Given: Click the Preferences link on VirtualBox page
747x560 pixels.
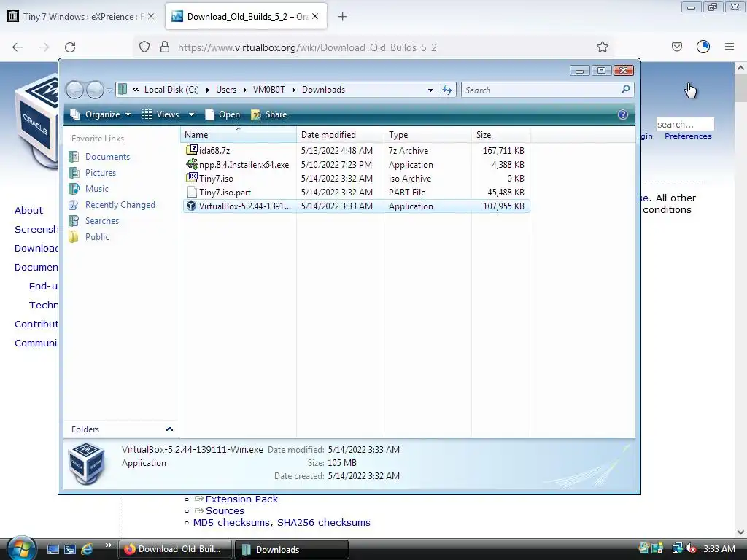Looking at the screenshot, I should pyautogui.click(x=688, y=136).
